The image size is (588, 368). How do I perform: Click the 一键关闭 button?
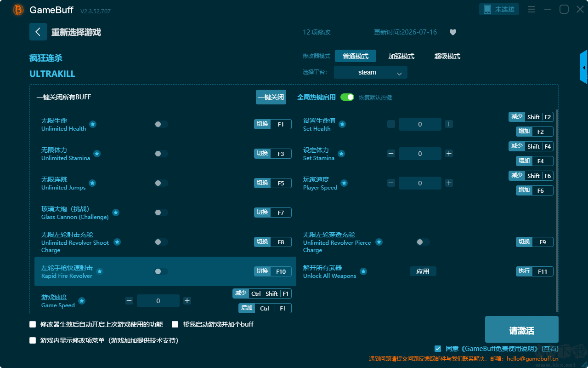point(271,97)
